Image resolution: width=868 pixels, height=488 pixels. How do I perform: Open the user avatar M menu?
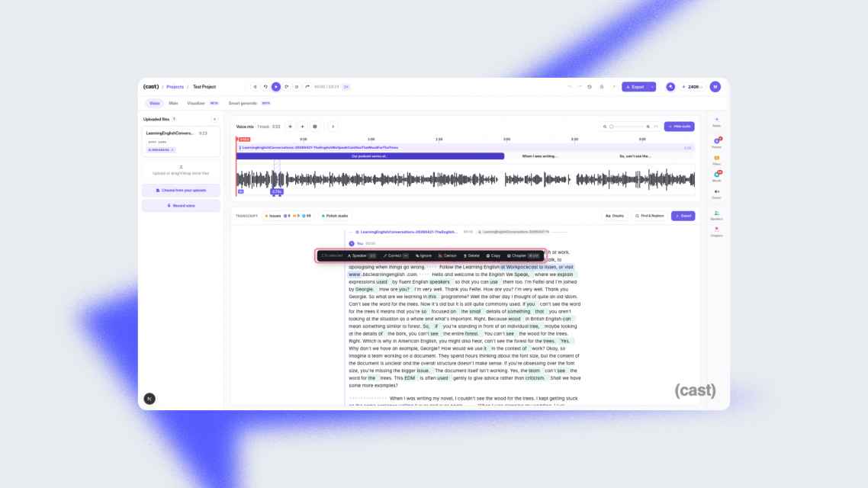tap(715, 87)
